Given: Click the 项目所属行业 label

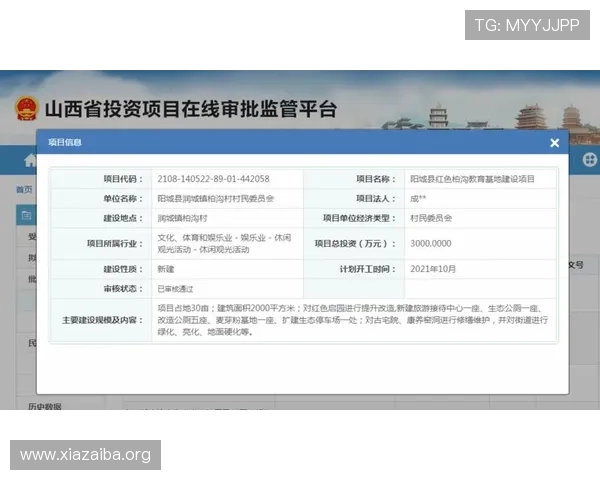Looking at the screenshot, I should 115,243.
